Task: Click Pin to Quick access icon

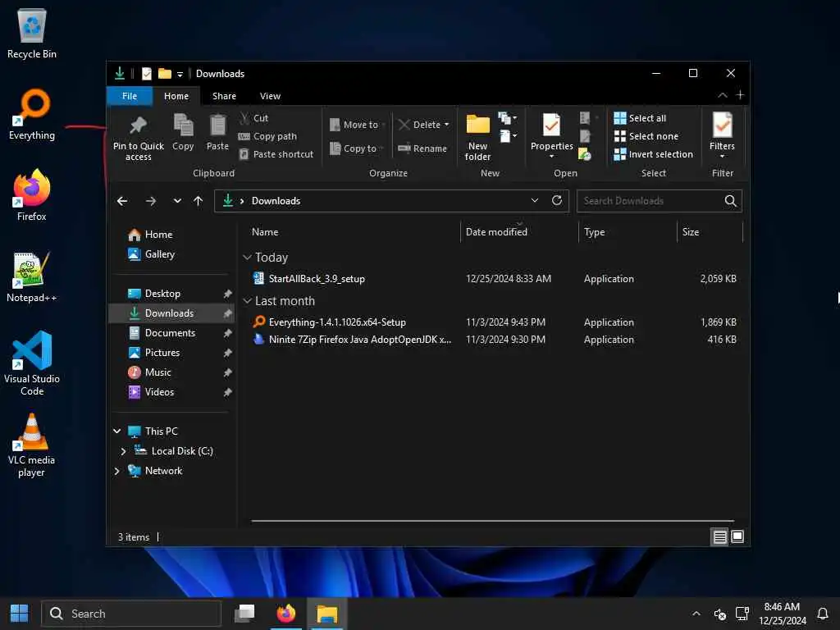Action: (138, 126)
